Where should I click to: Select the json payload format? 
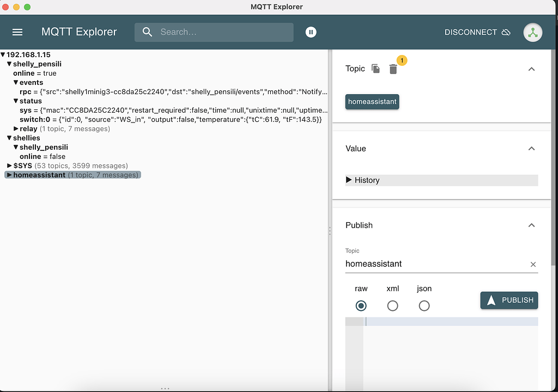tap(424, 305)
